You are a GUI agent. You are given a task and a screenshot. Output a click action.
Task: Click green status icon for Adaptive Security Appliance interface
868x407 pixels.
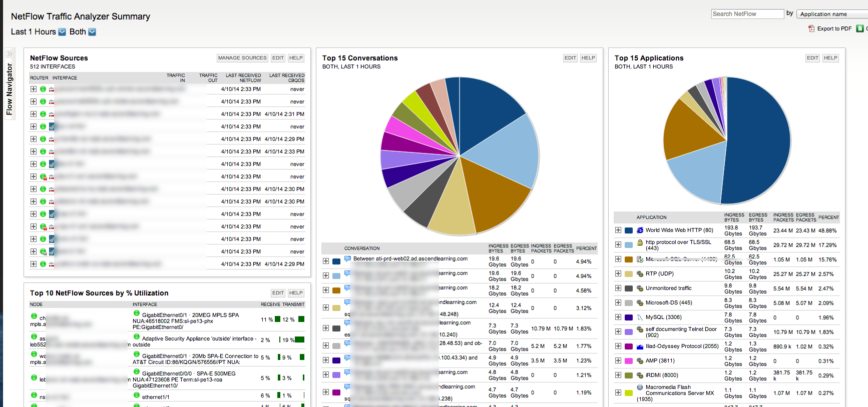[137, 337]
